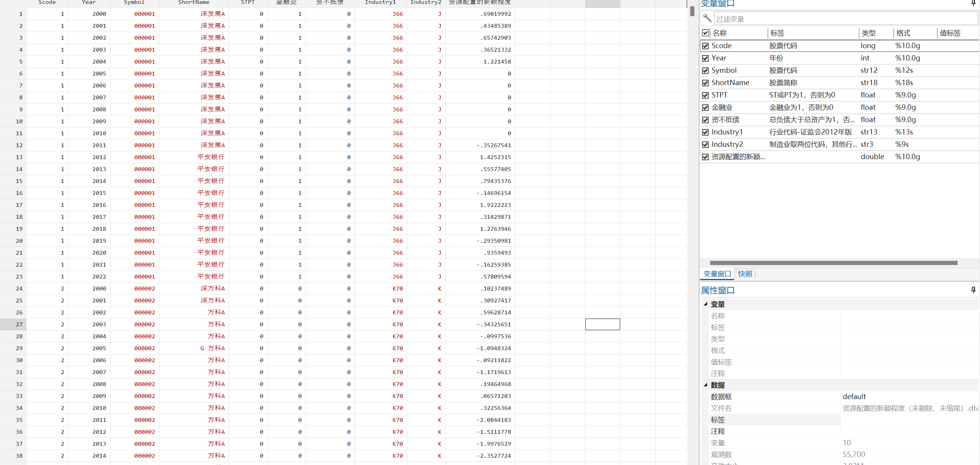Click the data grid vertical scrollbar thumb

pos(692,11)
